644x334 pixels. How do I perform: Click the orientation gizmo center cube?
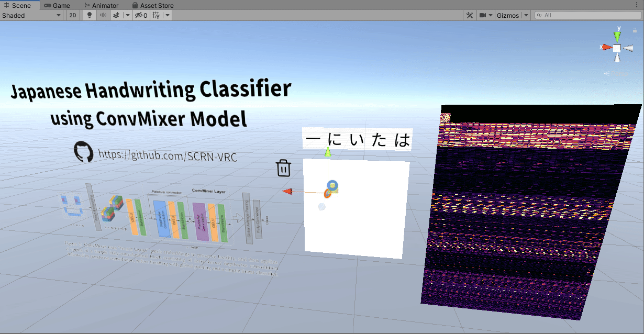617,48
